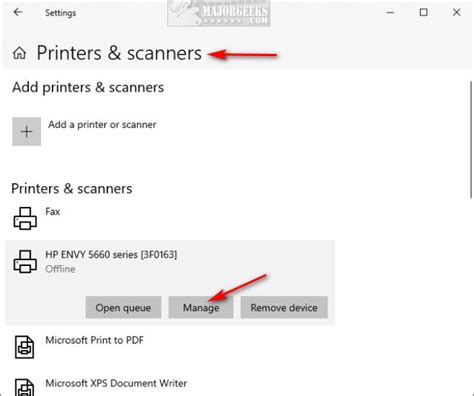474x396 pixels.
Task: Select the Fax printer icon
Action: (25, 218)
